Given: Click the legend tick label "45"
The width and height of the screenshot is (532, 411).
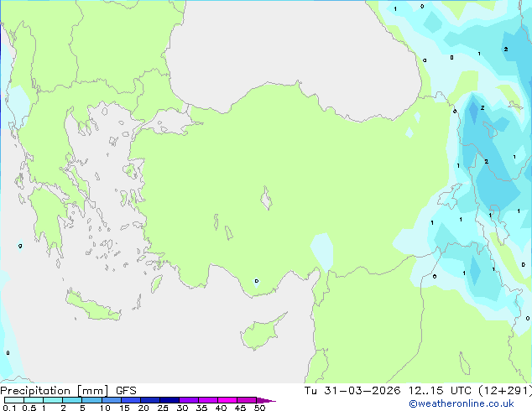Looking at the screenshot, I should pos(240,408).
